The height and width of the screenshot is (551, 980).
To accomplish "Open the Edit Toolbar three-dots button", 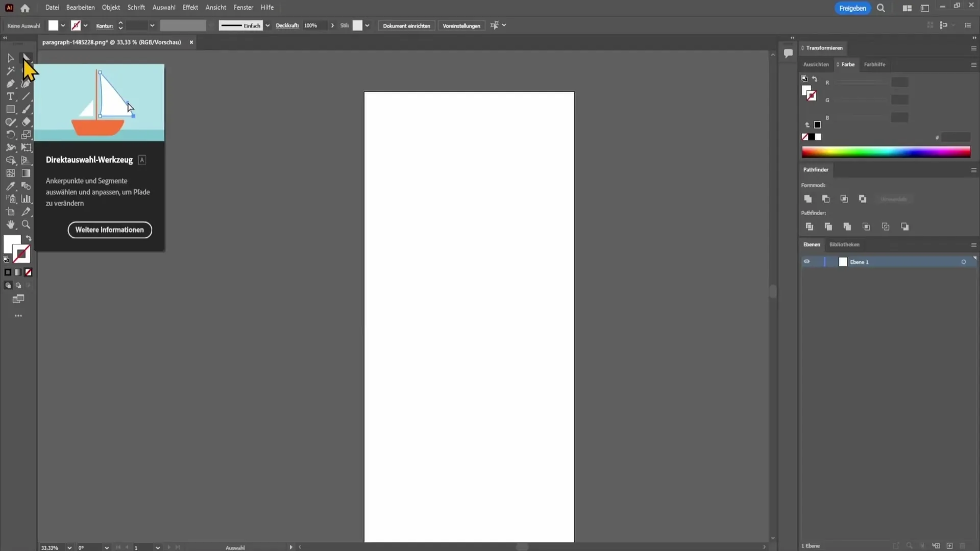I will pyautogui.click(x=18, y=316).
